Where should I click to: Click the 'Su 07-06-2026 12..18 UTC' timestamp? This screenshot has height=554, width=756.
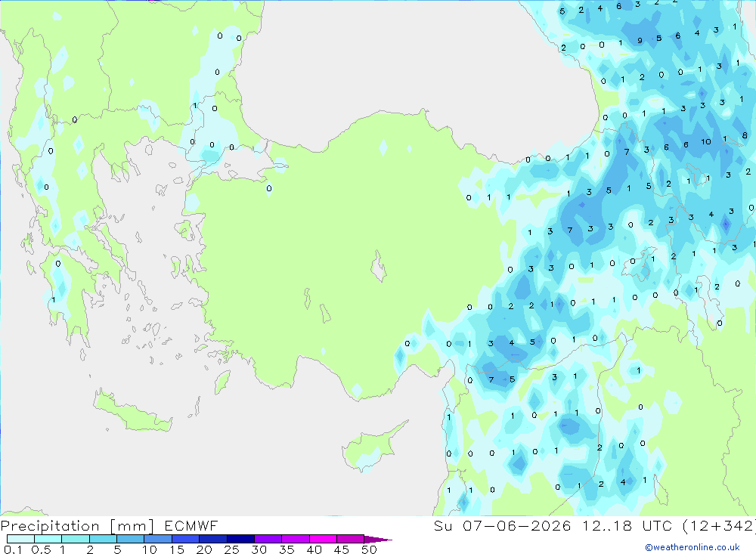[553, 525]
